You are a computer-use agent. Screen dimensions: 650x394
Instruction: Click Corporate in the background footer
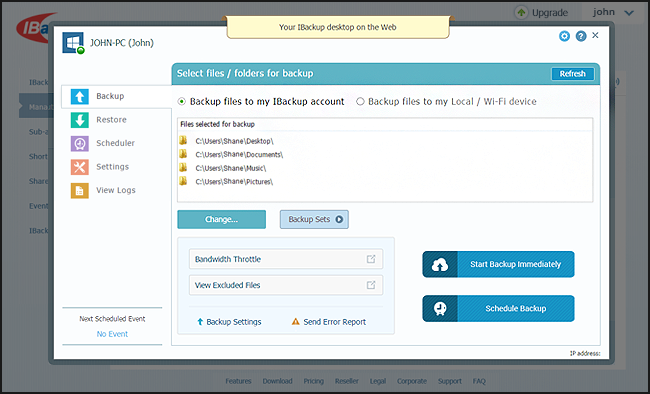pos(412,381)
